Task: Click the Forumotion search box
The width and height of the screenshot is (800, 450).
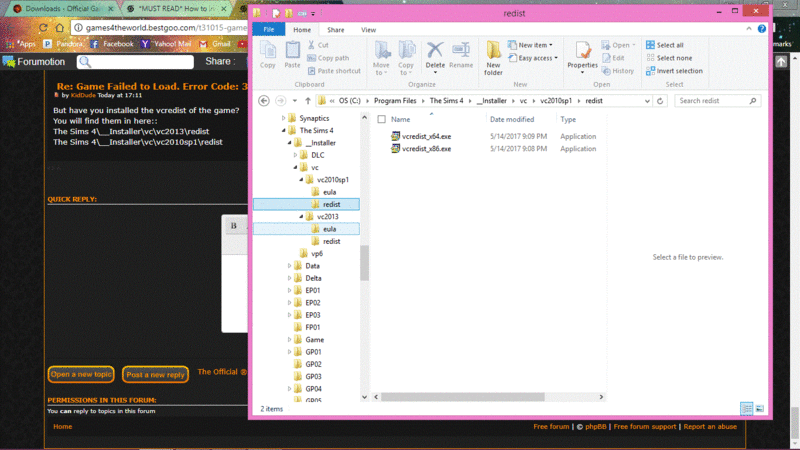Action: [135, 62]
